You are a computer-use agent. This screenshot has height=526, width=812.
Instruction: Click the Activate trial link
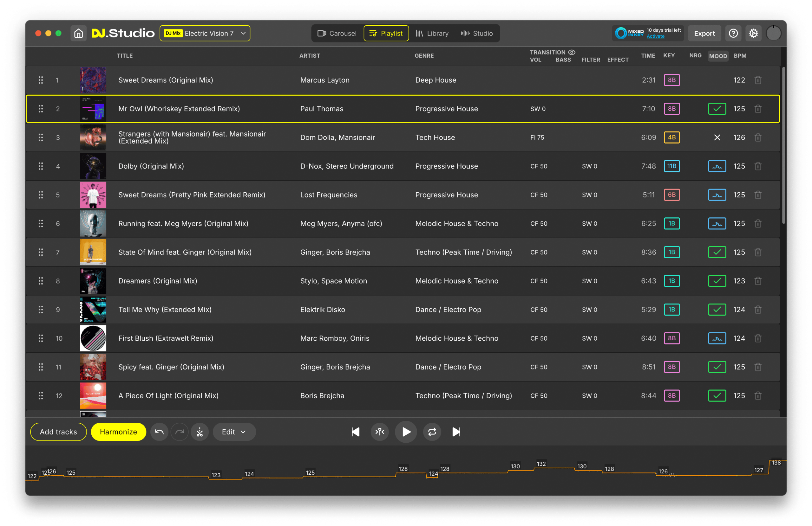655,36
